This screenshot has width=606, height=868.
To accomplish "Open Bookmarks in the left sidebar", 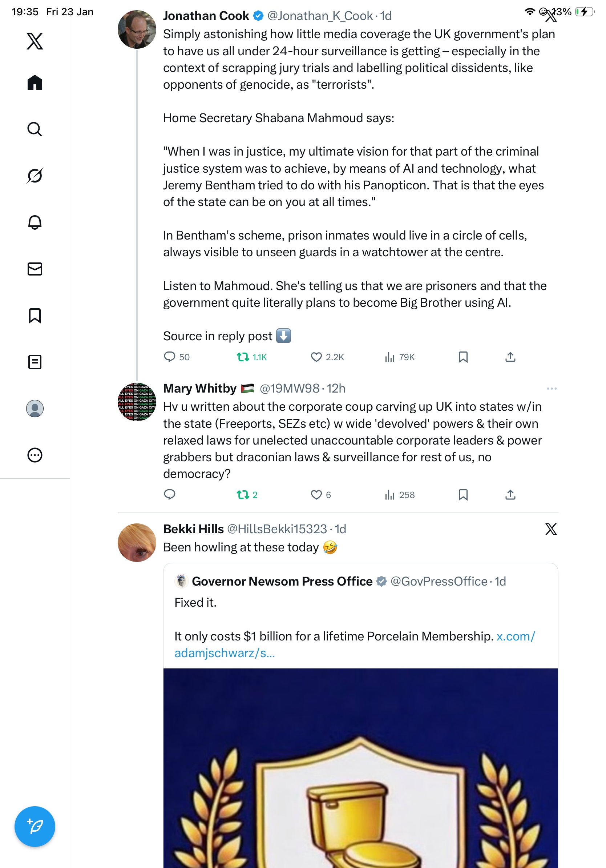I will pos(35,316).
